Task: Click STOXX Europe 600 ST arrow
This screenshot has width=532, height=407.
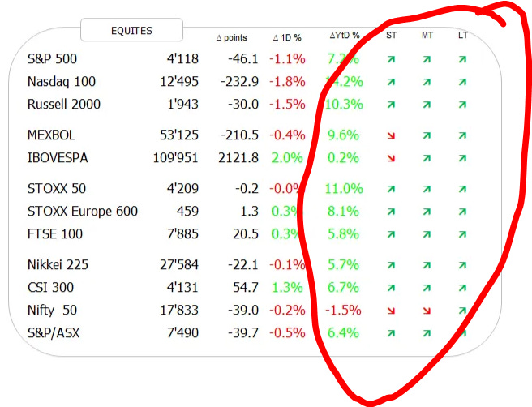Action: [391, 212]
